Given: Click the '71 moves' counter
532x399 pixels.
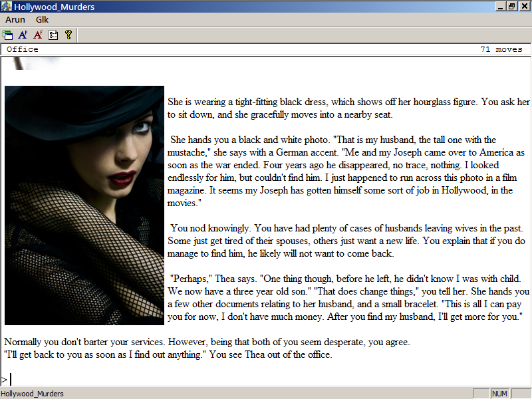Looking at the screenshot, I should click(x=501, y=49).
